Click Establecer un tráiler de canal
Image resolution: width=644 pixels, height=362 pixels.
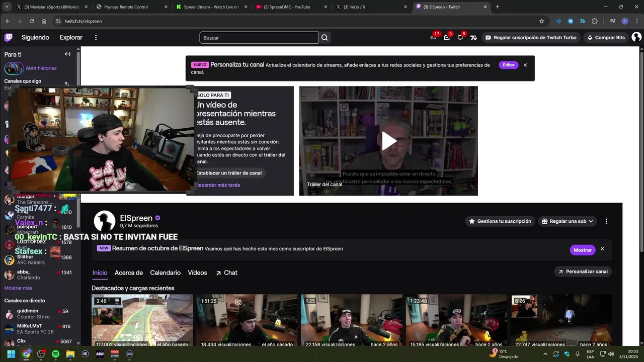pyautogui.click(x=229, y=173)
